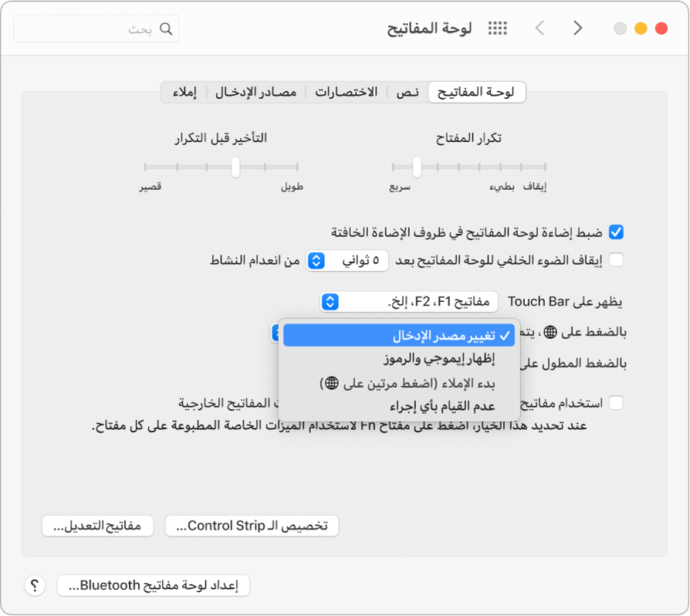Click إعداد لوحة مفاتيح Bluetooth button
Image resolution: width=690 pixels, height=616 pixels.
point(153,585)
